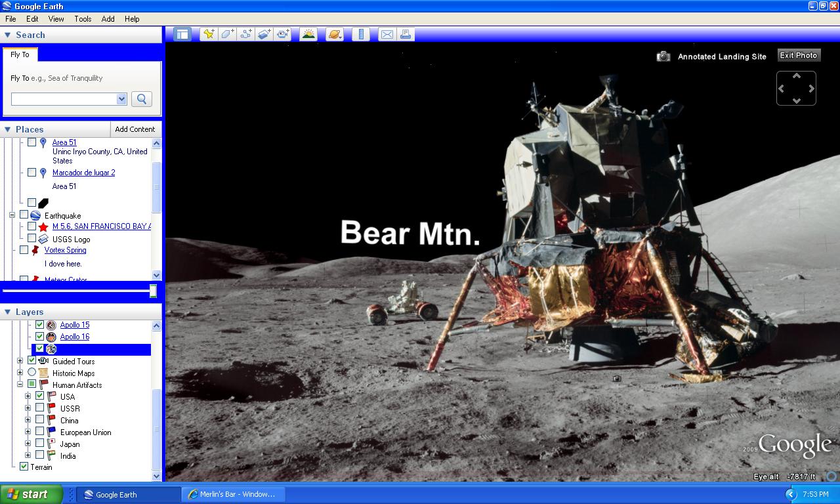The image size is (840, 504).
Task: Collapse the Human Artifacts node
Action: [x=20, y=385]
